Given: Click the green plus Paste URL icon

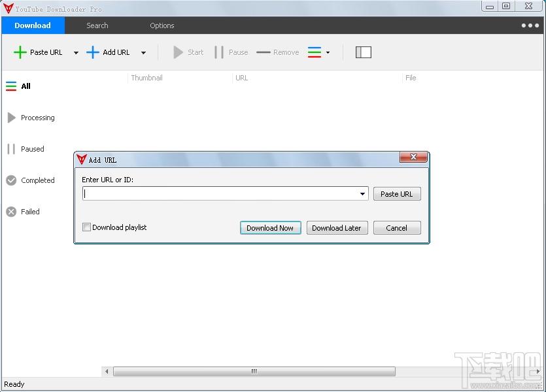Looking at the screenshot, I should (20, 52).
